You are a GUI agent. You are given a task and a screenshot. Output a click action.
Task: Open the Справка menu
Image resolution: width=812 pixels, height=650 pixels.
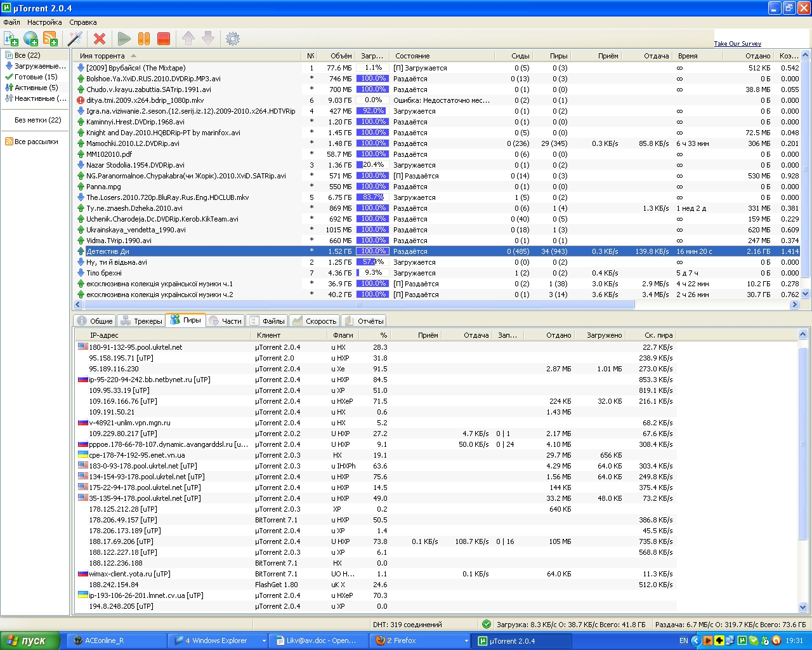(83, 22)
